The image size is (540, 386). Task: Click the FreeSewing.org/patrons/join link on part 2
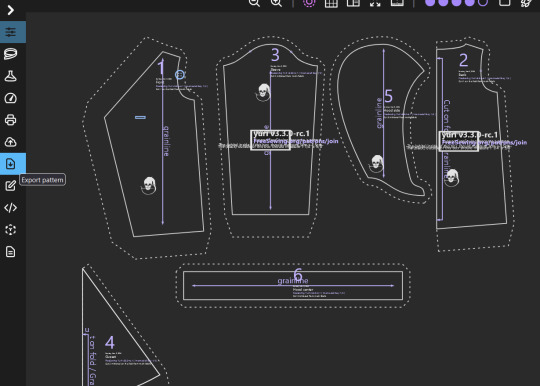[484, 142]
